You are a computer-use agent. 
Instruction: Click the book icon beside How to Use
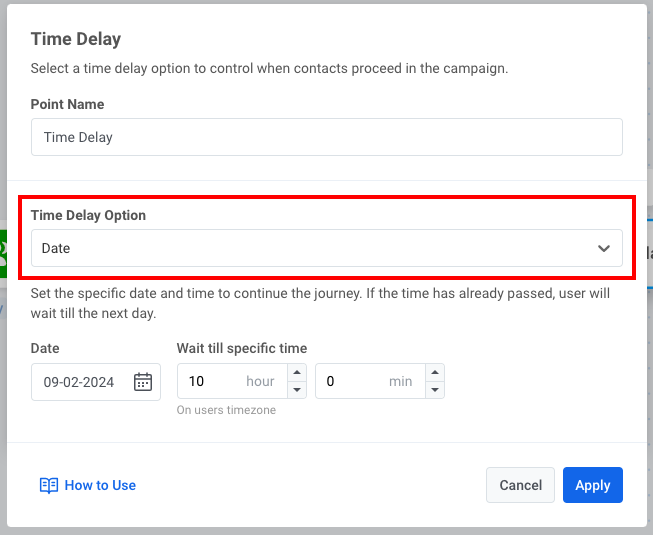(48, 485)
